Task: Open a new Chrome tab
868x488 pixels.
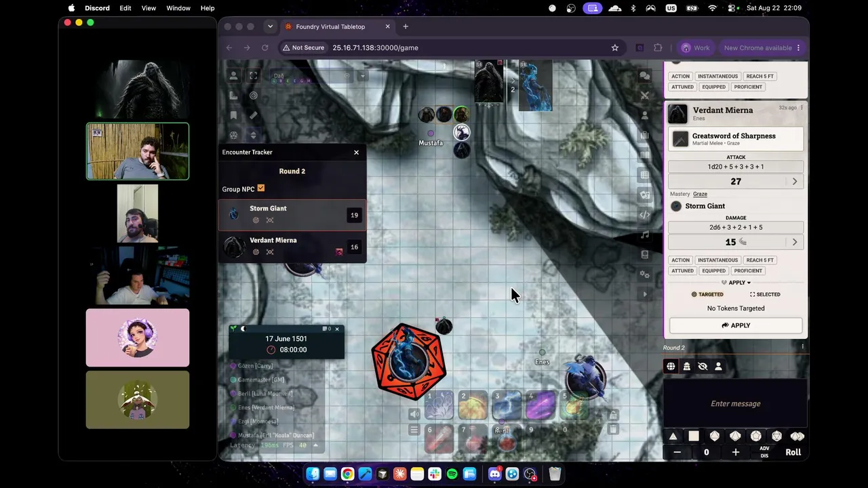Action: (x=406, y=26)
